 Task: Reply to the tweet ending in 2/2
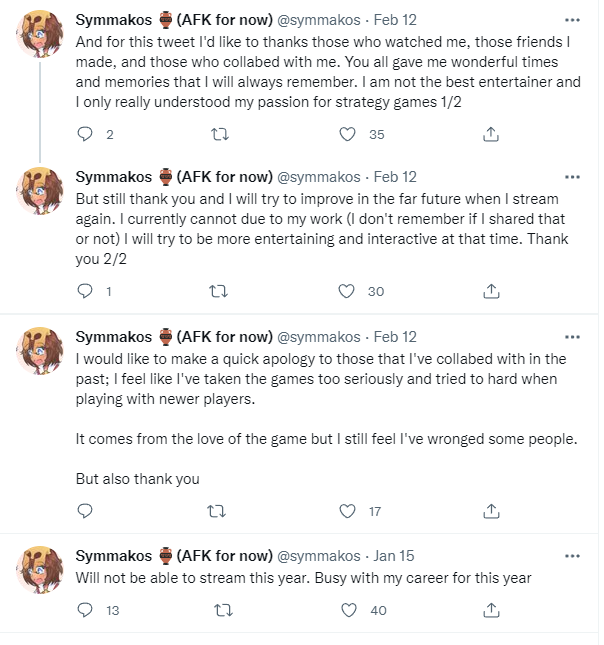85,291
